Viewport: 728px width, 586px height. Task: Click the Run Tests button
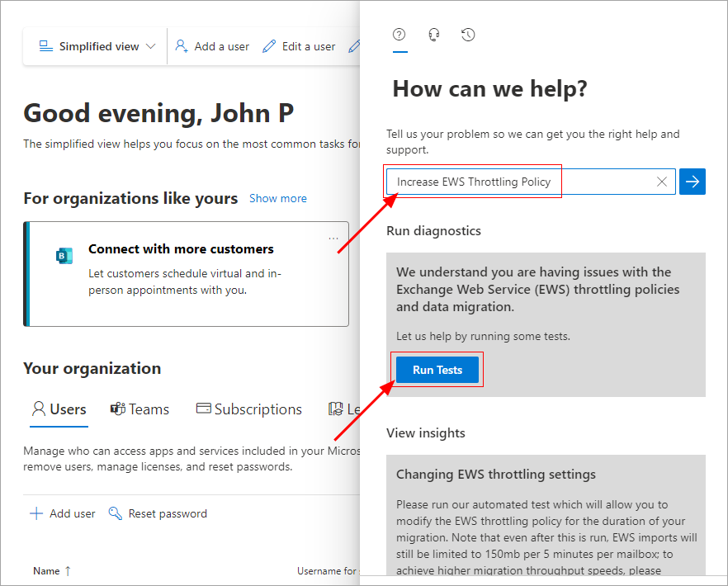click(437, 370)
